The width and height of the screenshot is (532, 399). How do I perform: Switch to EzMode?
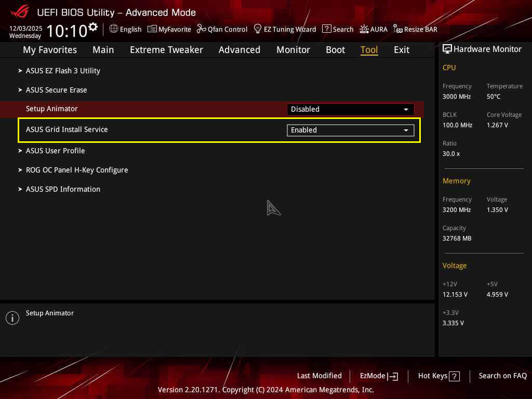pyautogui.click(x=379, y=376)
